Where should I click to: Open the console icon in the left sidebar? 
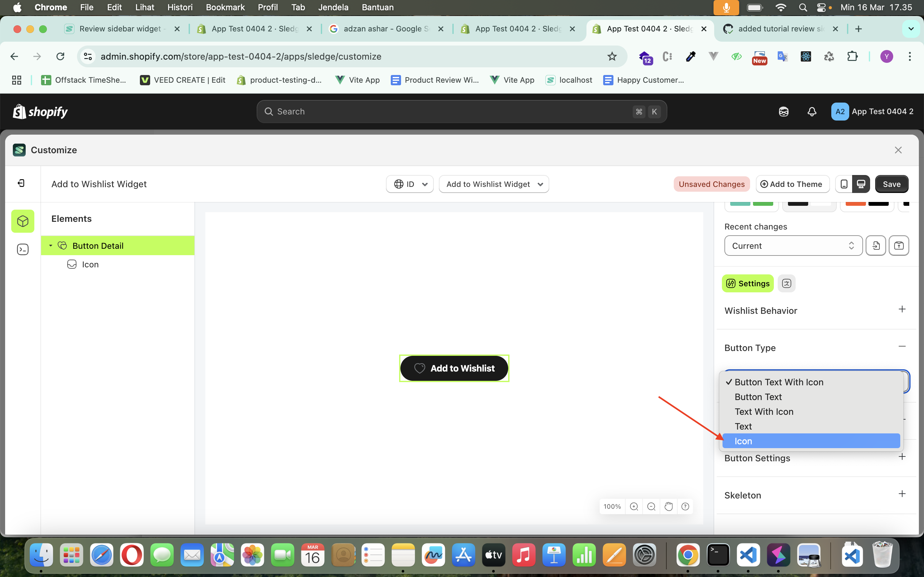[22, 249]
